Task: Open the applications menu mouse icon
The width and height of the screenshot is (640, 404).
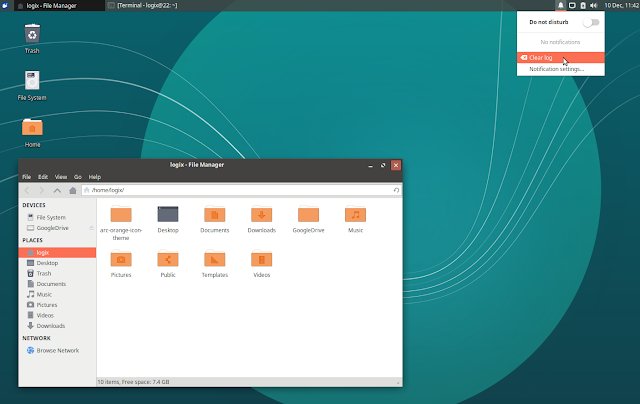Action: tap(5, 5)
